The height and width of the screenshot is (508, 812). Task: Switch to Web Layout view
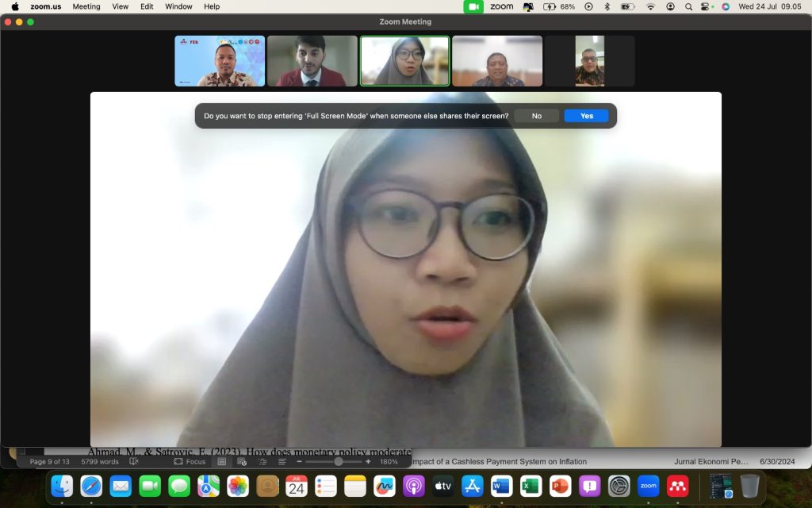point(240,461)
